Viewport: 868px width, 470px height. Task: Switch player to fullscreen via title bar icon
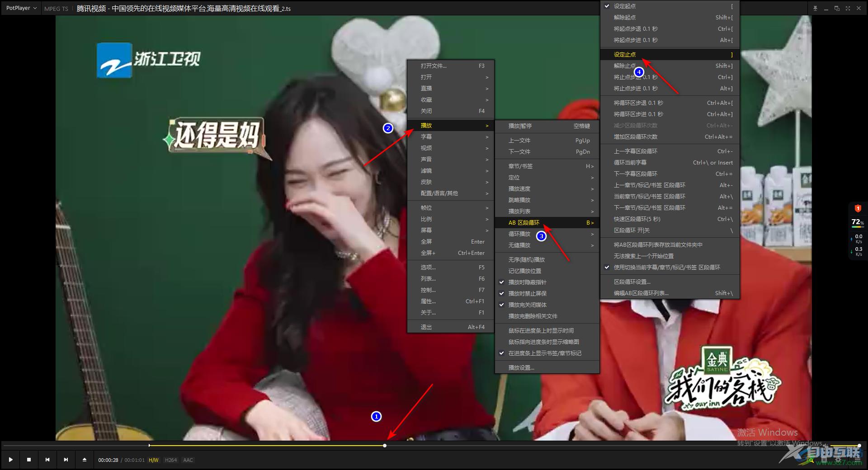tap(848, 9)
